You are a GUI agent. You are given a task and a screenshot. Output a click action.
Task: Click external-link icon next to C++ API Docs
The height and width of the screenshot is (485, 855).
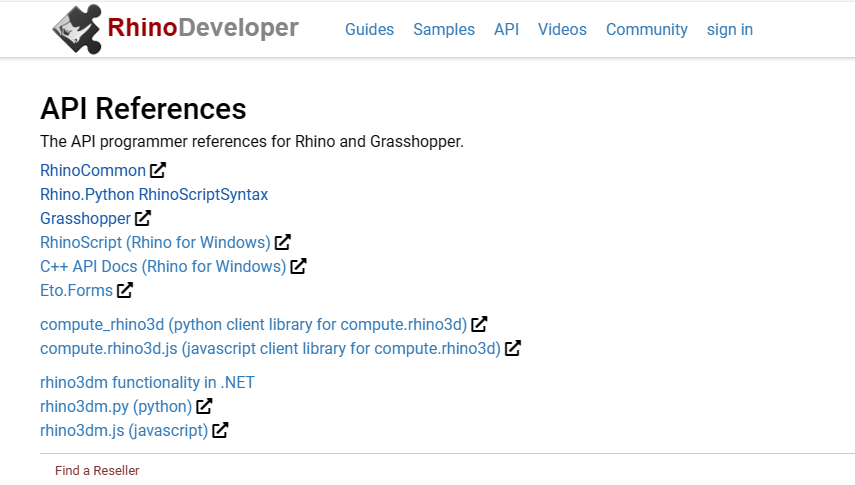coord(298,266)
